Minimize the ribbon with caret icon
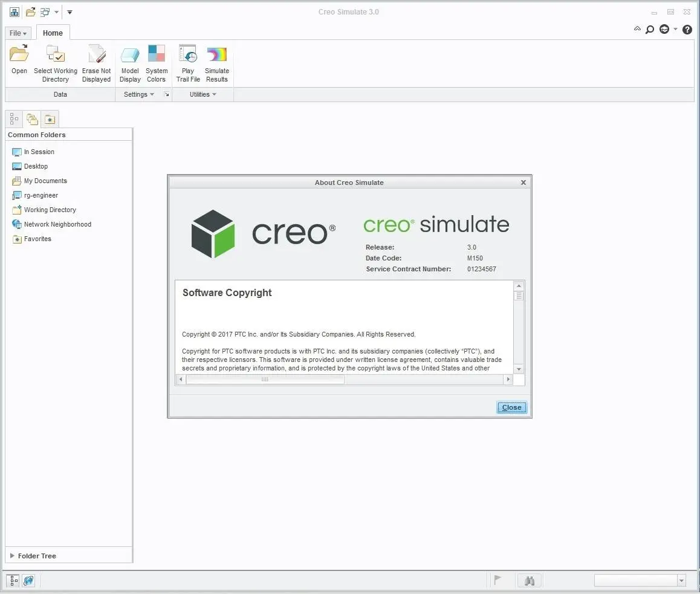 pos(637,29)
